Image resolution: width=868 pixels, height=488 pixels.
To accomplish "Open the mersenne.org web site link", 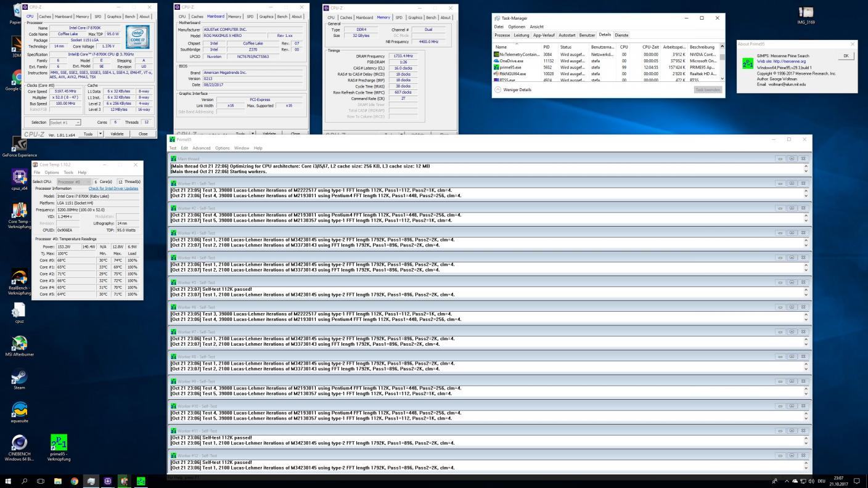I will [790, 62].
